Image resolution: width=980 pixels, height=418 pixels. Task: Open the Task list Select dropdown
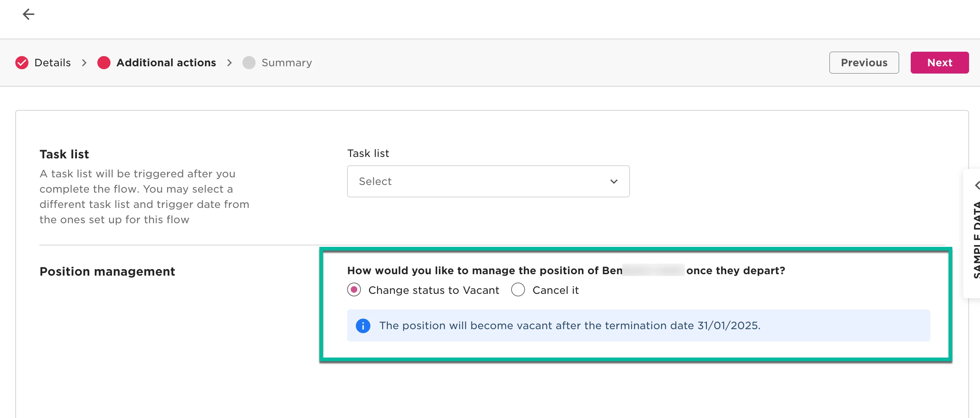click(488, 181)
